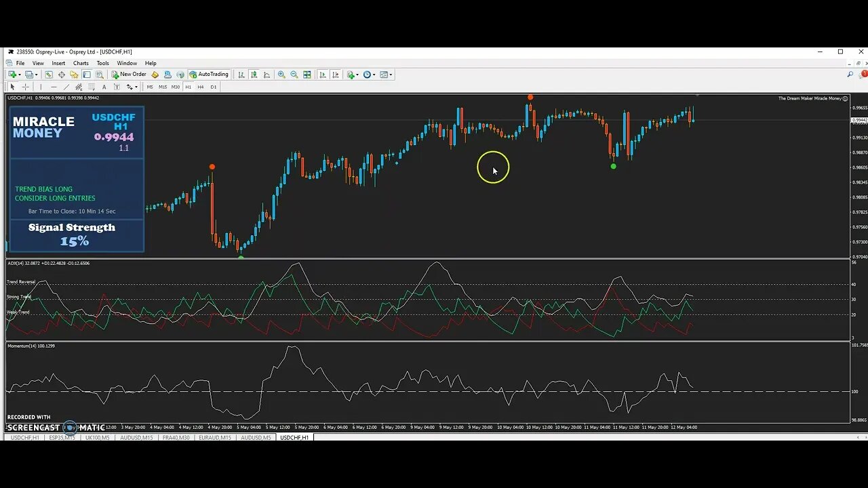Switch chart to candlesticks type
868x488 pixels.
click(254, 75)
